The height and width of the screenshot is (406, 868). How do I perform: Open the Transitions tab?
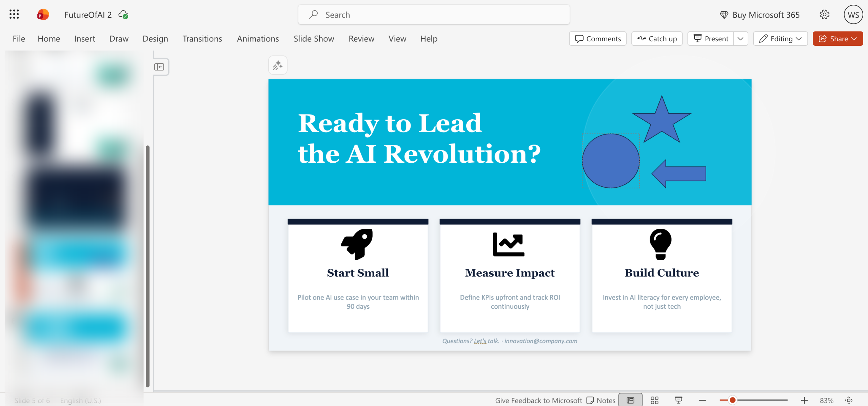(202, 39)
